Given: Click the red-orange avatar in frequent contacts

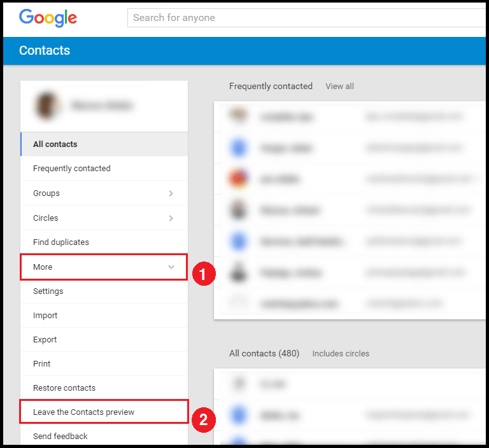Looking at the screenshot, I should tap(238, 179).
